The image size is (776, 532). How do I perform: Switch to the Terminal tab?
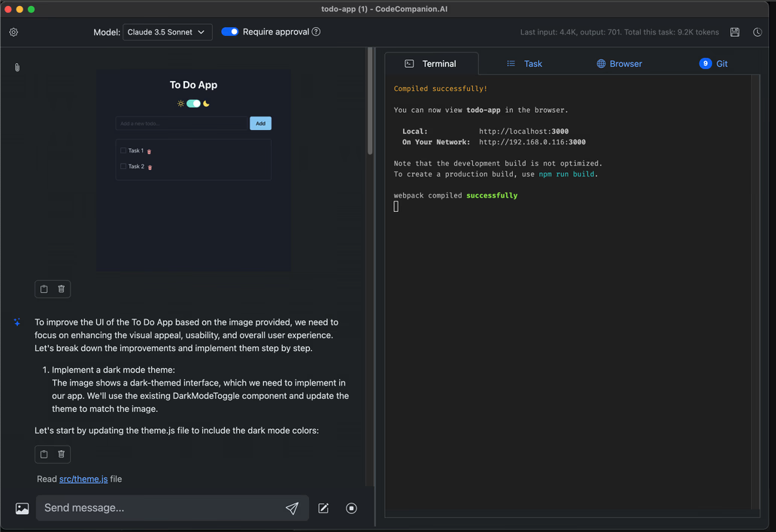[x=431, y=64]
